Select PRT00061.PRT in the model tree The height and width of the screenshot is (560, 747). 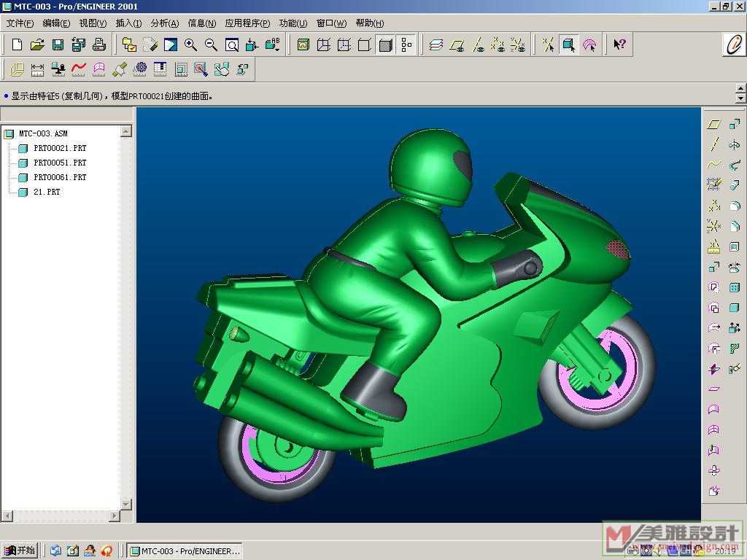tap(60, 177)
